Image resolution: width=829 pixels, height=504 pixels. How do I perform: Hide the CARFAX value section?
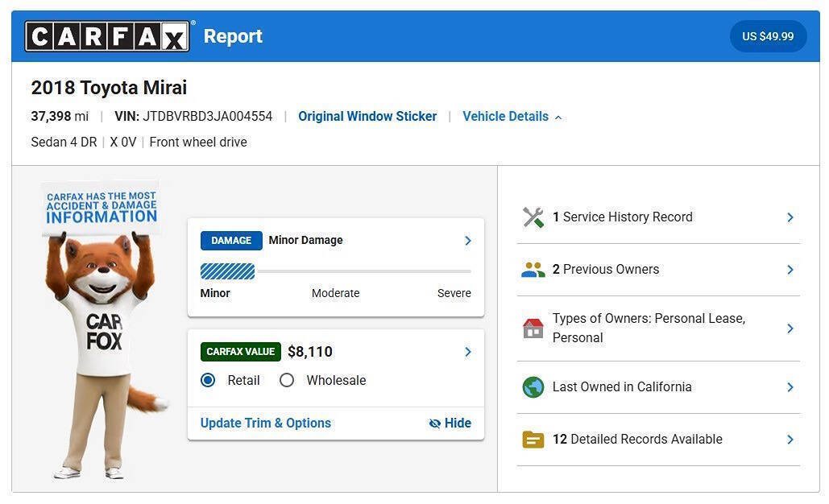coord(450,423)
